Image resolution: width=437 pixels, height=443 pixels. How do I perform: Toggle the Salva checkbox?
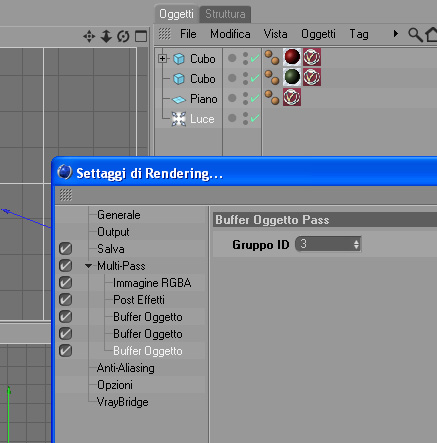point(65,249)
